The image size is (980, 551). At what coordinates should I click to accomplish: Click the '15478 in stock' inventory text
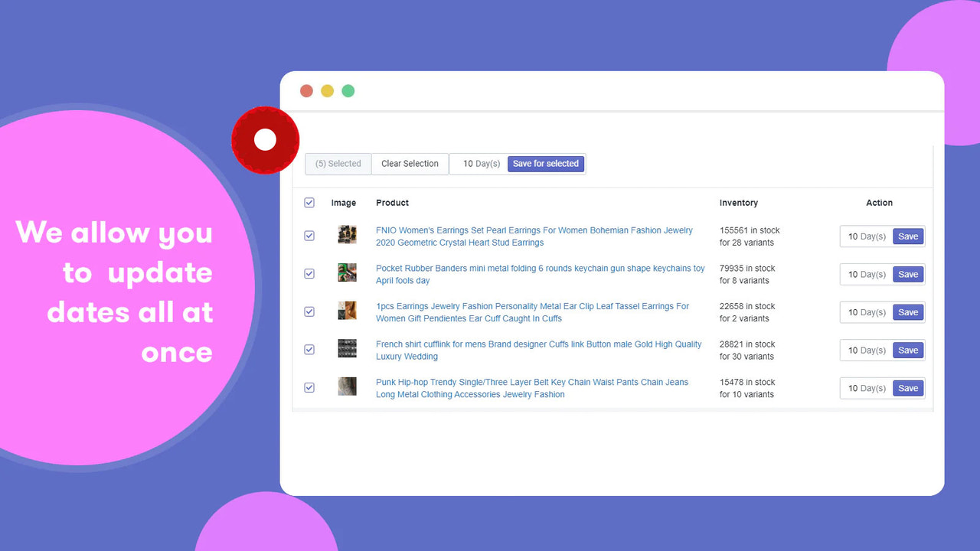[x=747, y=382]
